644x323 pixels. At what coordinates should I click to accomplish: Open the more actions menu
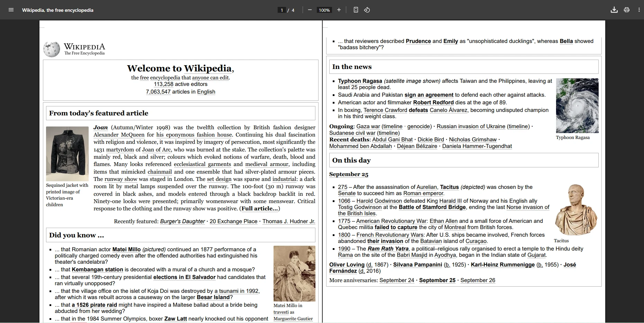[x=639, y=10]
